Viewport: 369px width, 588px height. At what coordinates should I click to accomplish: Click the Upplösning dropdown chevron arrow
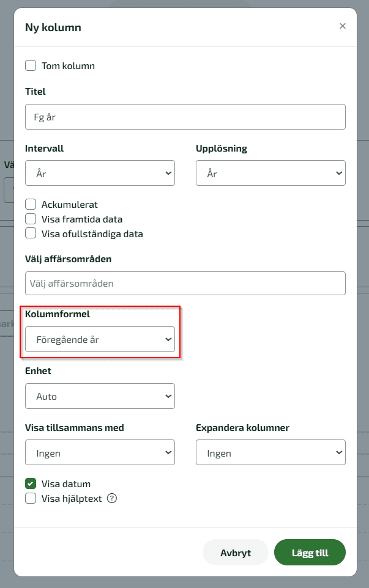pyautogui.click(x=339, y=173)
